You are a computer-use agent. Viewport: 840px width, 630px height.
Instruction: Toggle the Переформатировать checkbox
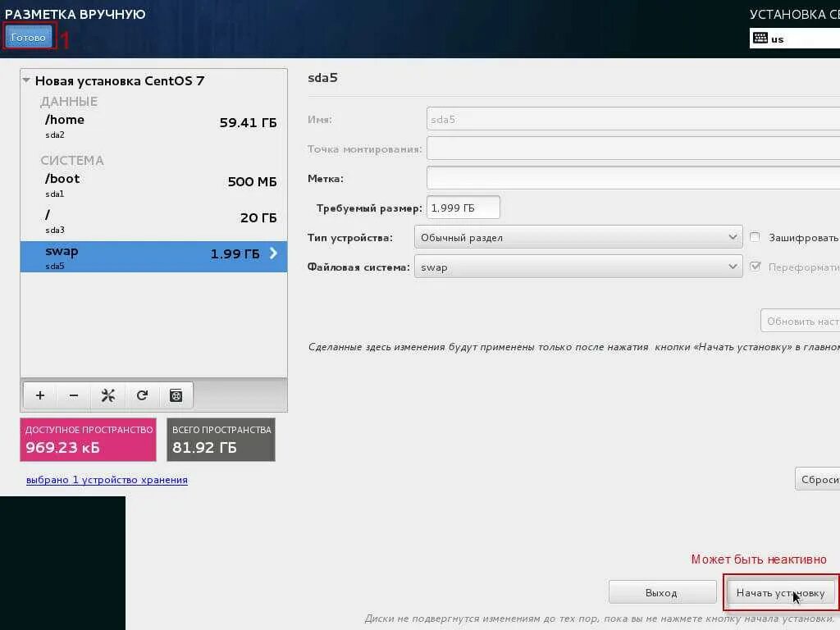pos(755,267)
